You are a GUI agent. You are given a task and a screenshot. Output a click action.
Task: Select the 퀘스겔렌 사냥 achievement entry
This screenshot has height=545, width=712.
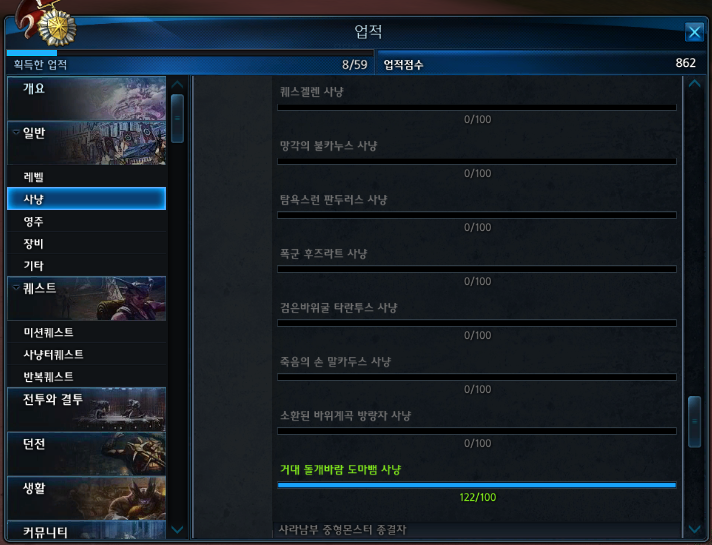477,105
